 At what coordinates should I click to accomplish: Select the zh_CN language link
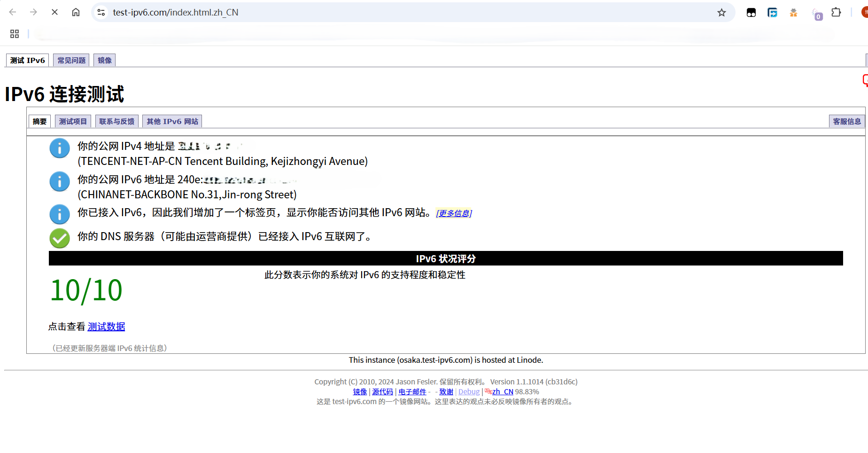pos(503,391)
